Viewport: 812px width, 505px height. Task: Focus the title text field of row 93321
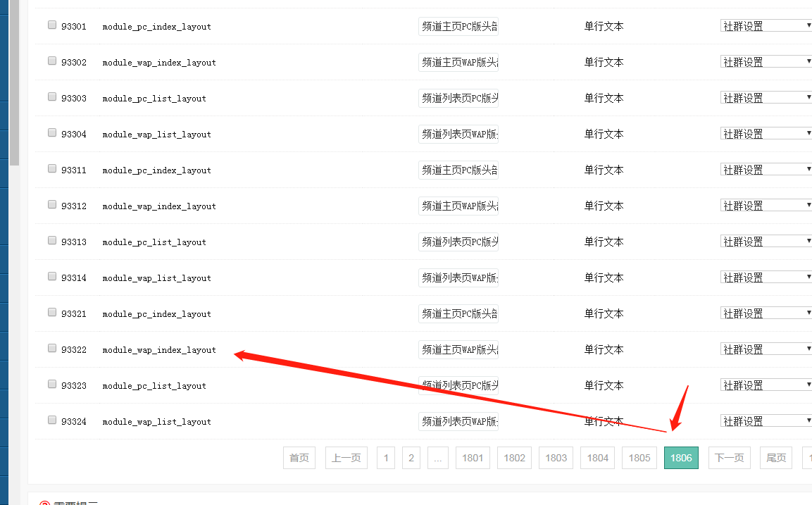[458, 313]
